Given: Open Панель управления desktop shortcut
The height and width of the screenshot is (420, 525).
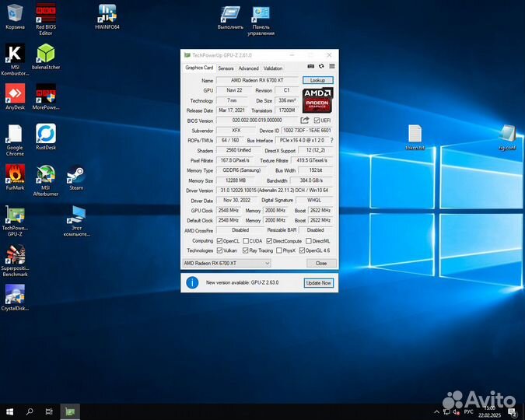Looking at the screenshot, I should [x=261, y=21].
